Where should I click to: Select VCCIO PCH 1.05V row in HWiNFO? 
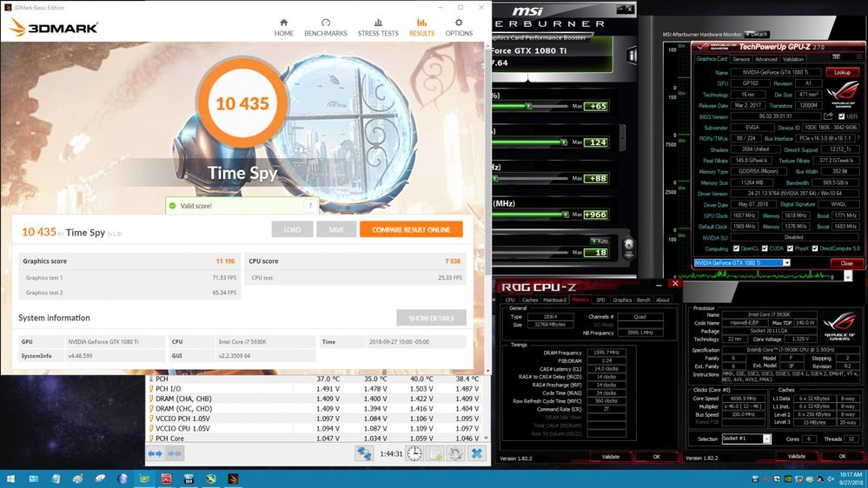315,419
